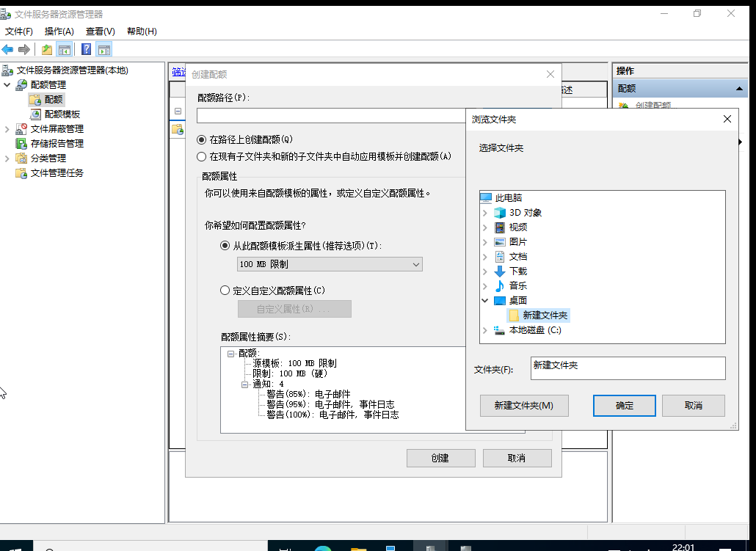Click 确定 in the browse folder dialog
The width and height of the screenshot is (756, 551).
tap(625, 406)
